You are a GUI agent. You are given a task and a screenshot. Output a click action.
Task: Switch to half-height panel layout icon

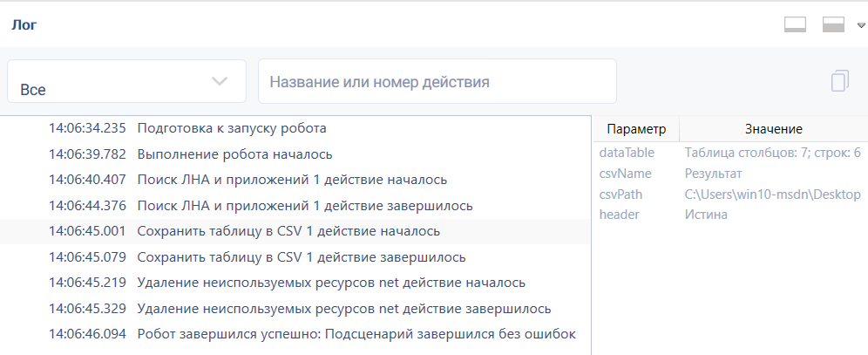833,25
